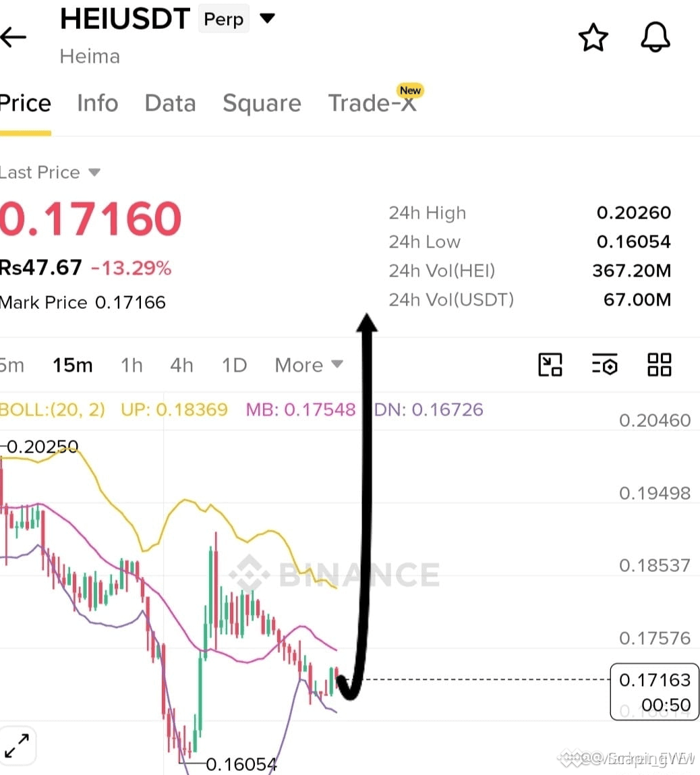
Task: Switch chart interval to 4h
Action: tap(181, 366)
